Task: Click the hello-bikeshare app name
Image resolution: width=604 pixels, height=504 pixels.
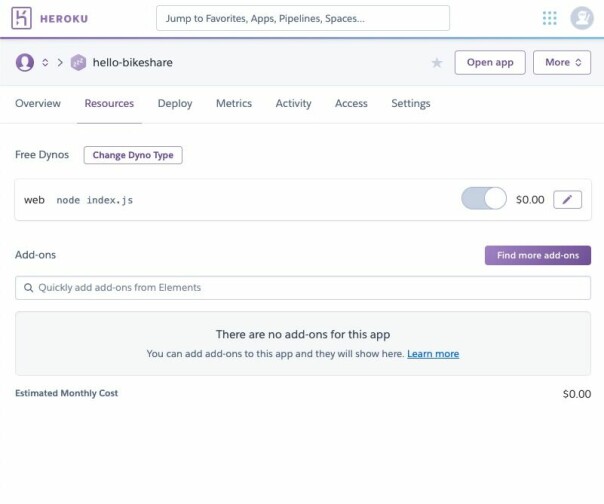Action: click(x=133, y=62)
